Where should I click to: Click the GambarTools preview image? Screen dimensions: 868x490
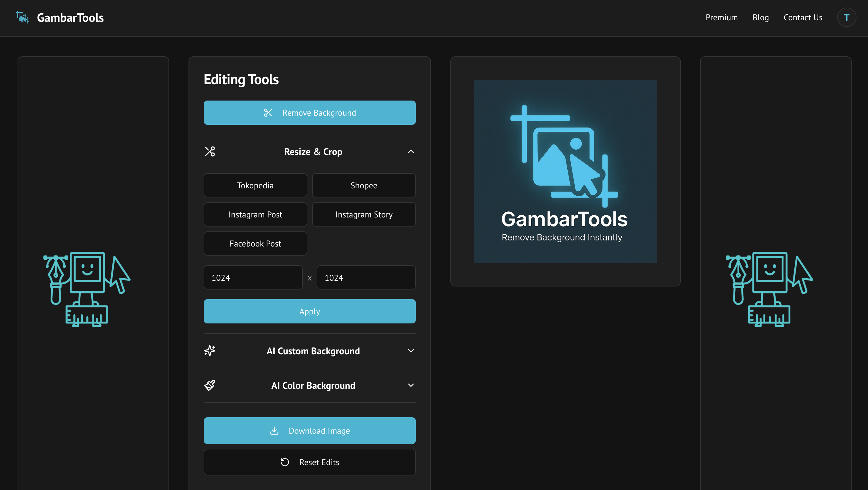565,171
